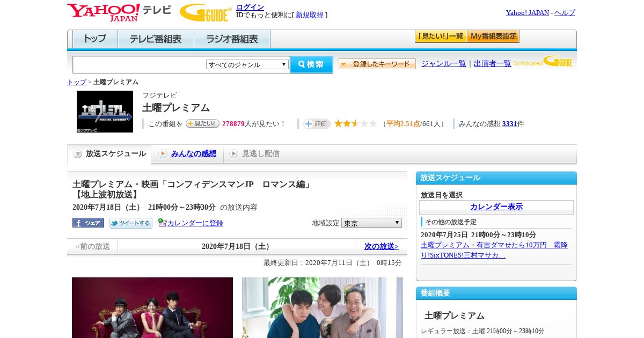Viewport: 644px width, 338px height.
Task: Click the 278879 viewer count text
Action: pyautogui.click(x=233, y=124)
